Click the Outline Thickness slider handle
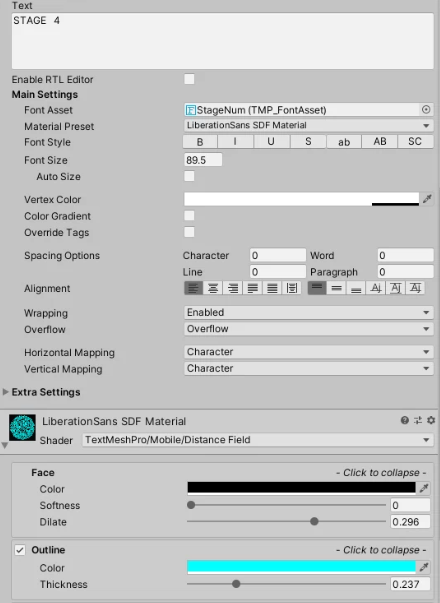 tap(236, 584)
